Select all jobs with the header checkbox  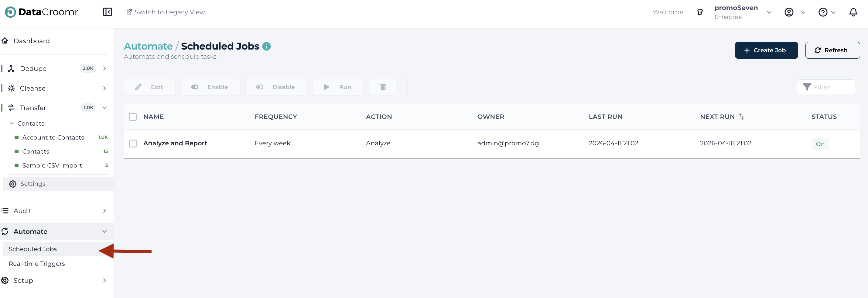coord(133,117)
